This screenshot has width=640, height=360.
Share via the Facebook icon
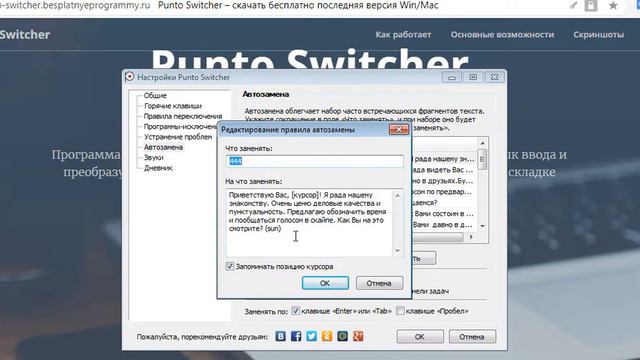click(x=296, y=336)
